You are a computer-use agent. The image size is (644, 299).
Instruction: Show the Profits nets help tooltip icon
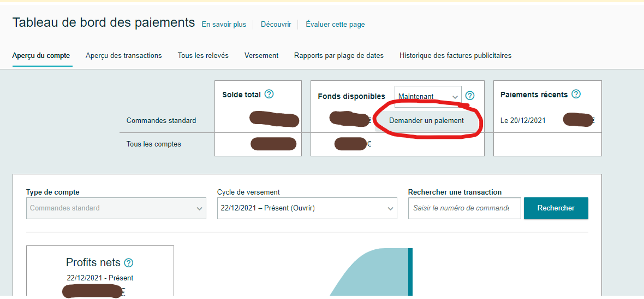[129, 263]
